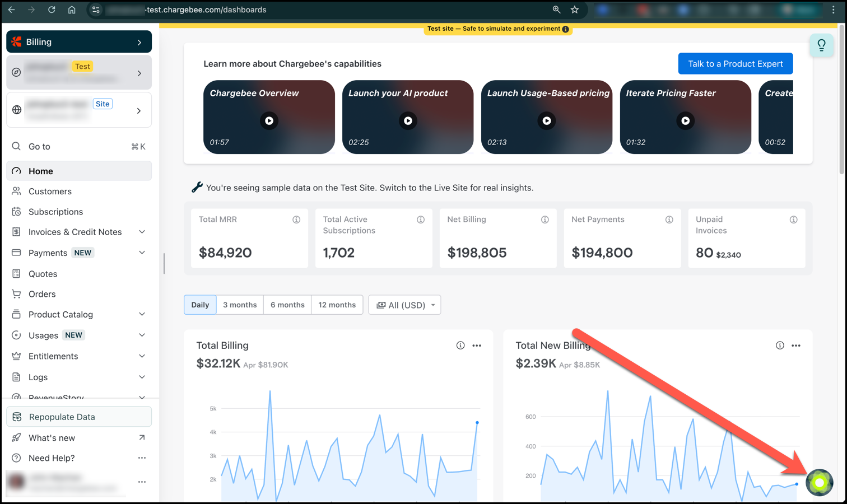
Task: Open the Site selector entry
Action: tap(79, 110)
